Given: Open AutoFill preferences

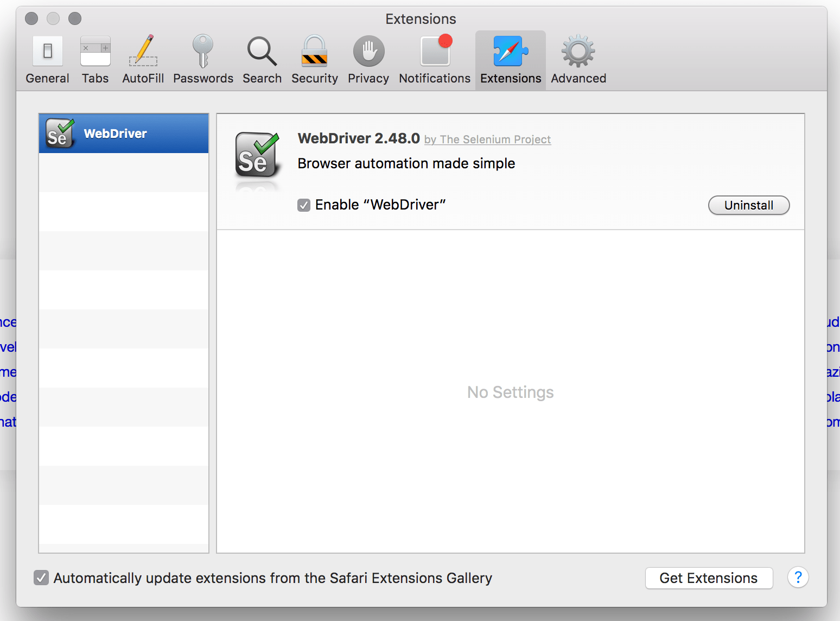Looking at the screenshot, I should point(143,57).
